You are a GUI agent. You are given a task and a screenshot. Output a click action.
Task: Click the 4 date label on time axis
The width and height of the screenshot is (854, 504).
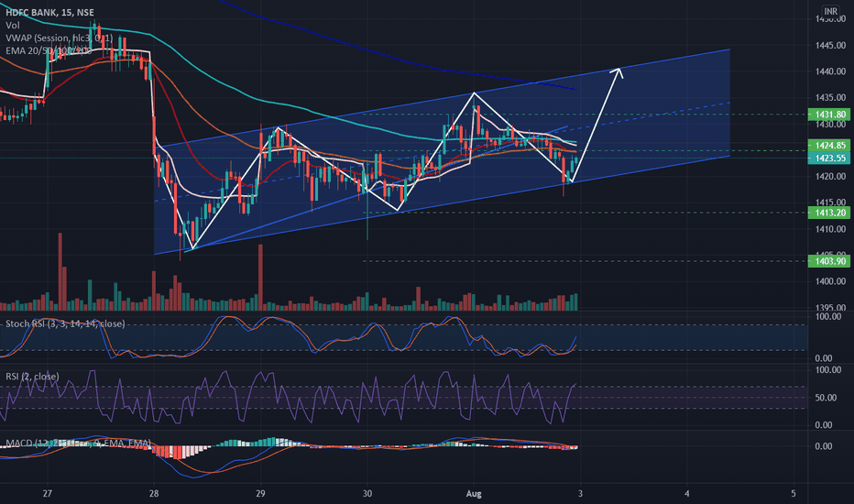[687, 494]
